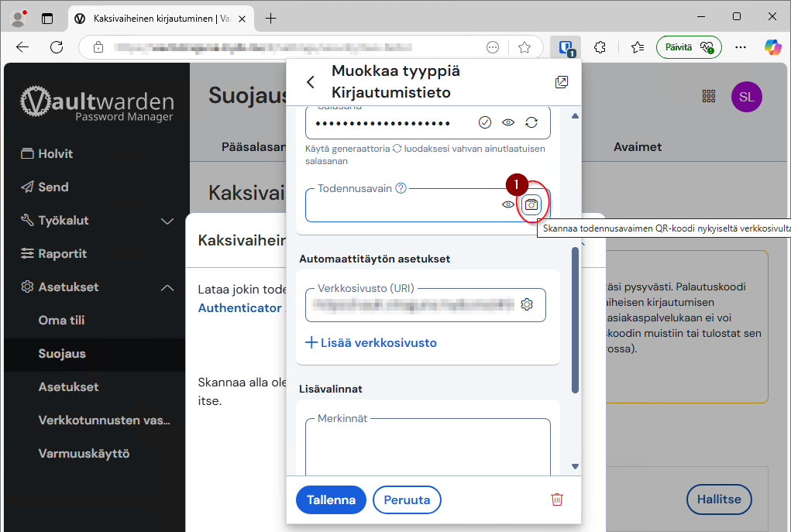The height and width of the screenshot is (532, 791).
Task: Collapse Asetukset sidebar section
Action: 167,287
